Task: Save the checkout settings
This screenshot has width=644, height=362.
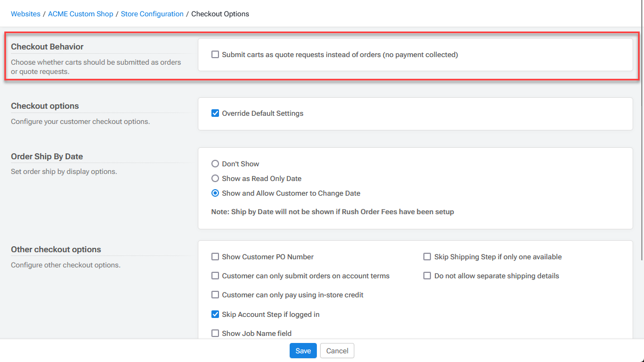Action: 303,351
